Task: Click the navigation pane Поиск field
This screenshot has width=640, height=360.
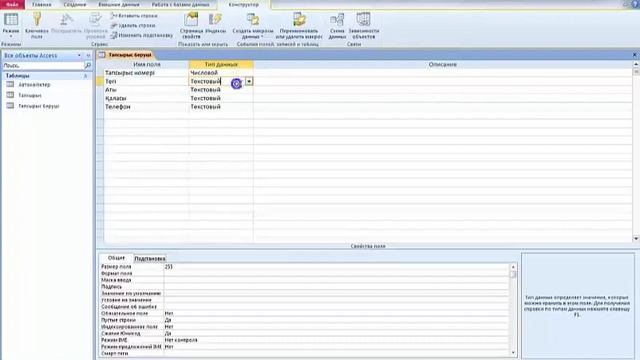Action: point(43,65)
